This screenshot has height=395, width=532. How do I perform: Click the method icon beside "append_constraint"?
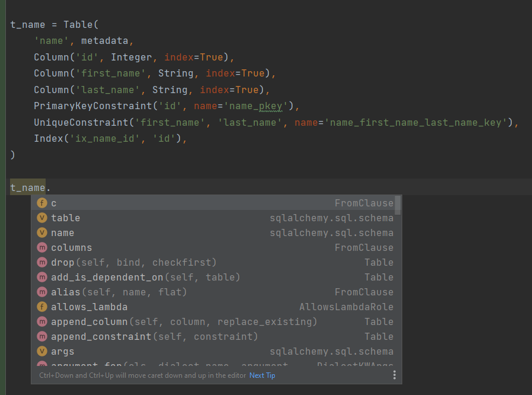click(42, 336)
